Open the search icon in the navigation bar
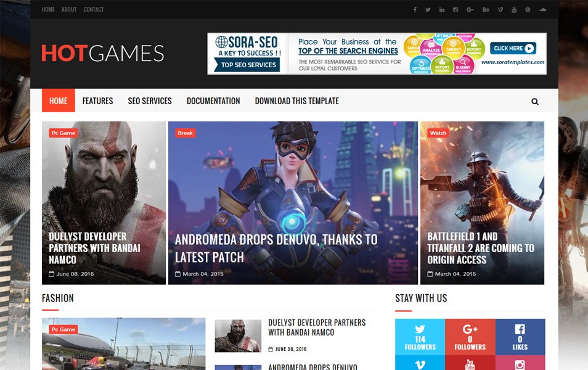This screenshot has height=370, width=588. point(534,101)
